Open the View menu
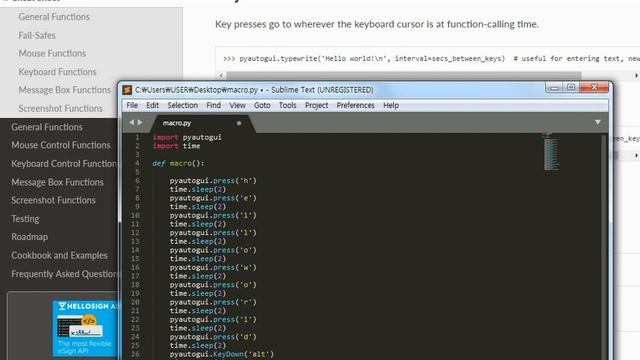 237,105
